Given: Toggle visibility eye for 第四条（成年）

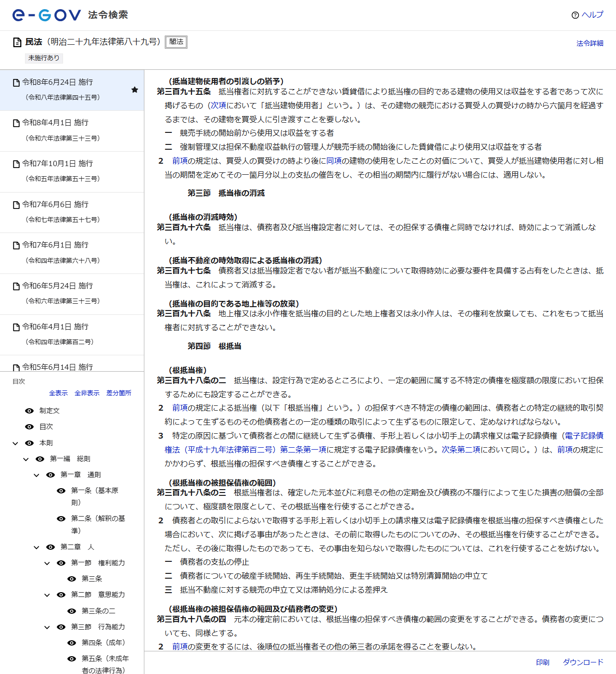Looking at the screenshot, I should click(72, 643).
